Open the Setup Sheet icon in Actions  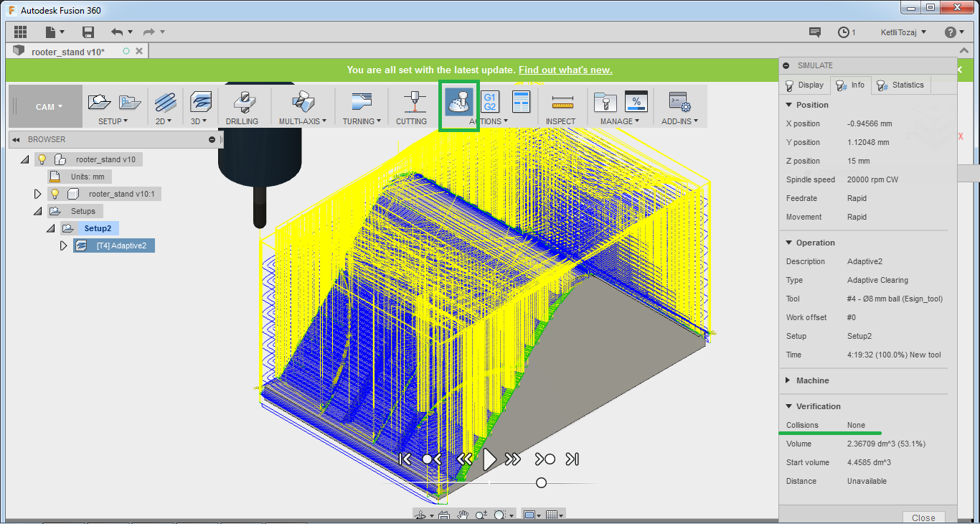(x=521, y=102)
